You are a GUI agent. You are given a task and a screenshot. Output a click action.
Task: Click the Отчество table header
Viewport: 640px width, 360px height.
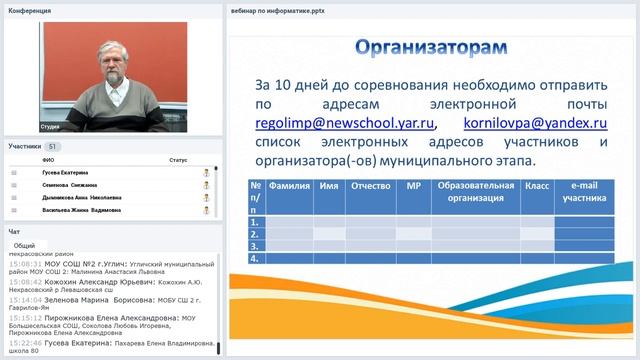pyautogui.click(x=371, y=197)
